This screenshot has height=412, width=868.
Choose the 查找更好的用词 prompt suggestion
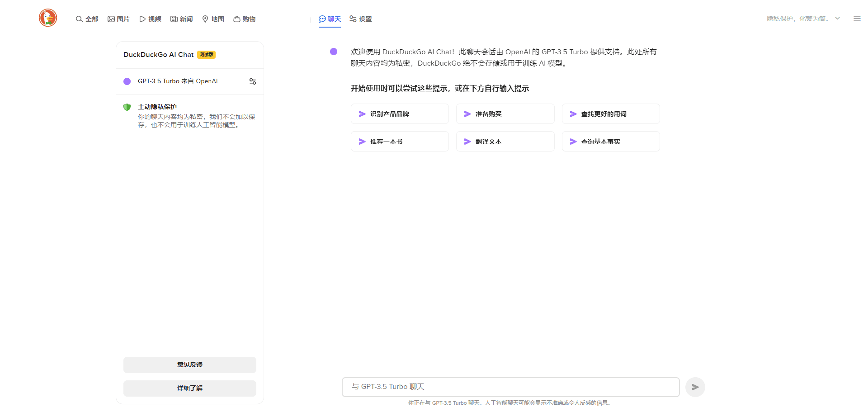pos(611,114)
